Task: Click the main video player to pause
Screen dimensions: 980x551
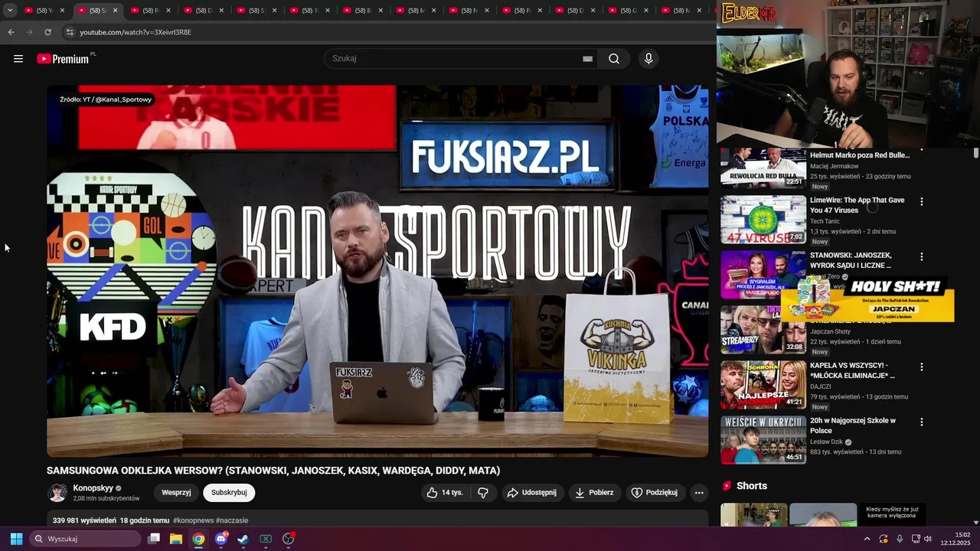Action: [377, 271]
